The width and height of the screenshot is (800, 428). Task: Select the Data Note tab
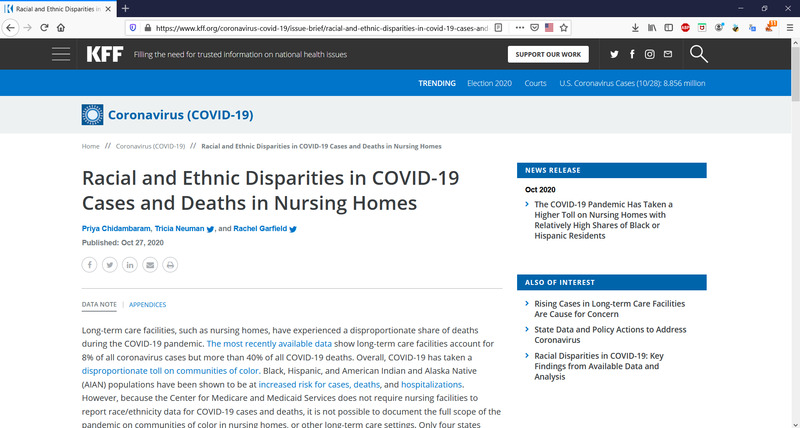[x=99, y=304]
